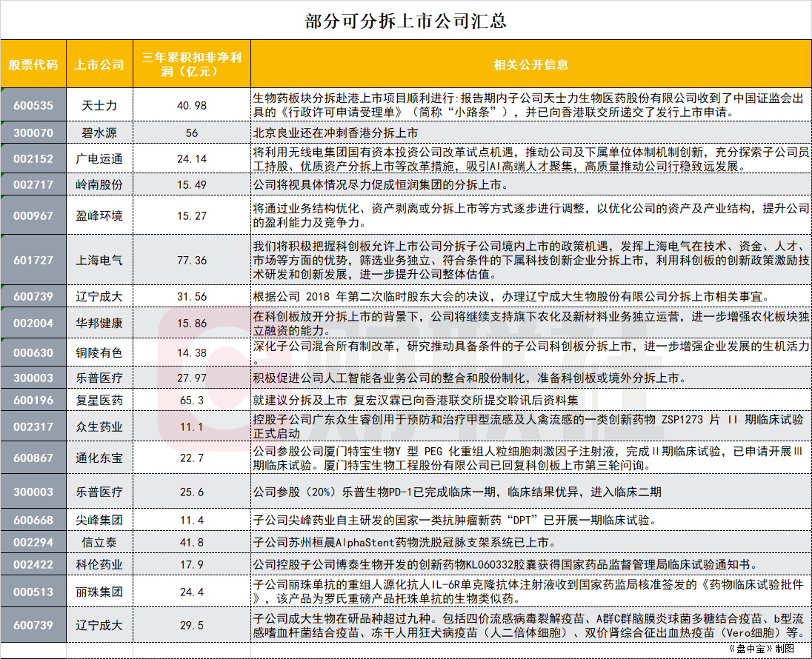Click company name 复星医药
The width and height of the screenshot is (812, 659).
[99, 400]
